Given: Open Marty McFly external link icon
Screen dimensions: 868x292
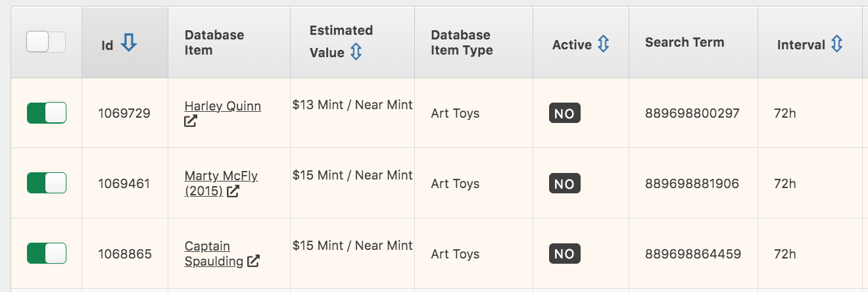Looking at the screenshot, I should (x=233, y=191).
